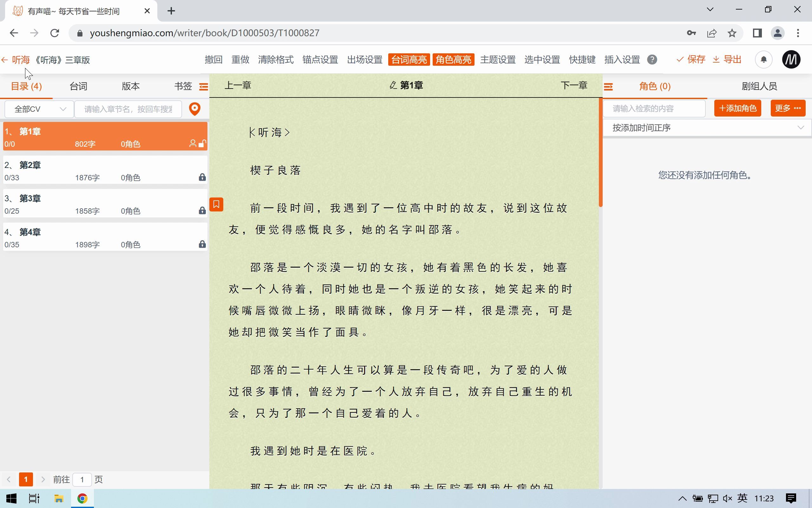Click the bookmark icon beside the paragraph
Image resolution: width=812 pixels, height=508 pixels.
[x=216, y=204]
